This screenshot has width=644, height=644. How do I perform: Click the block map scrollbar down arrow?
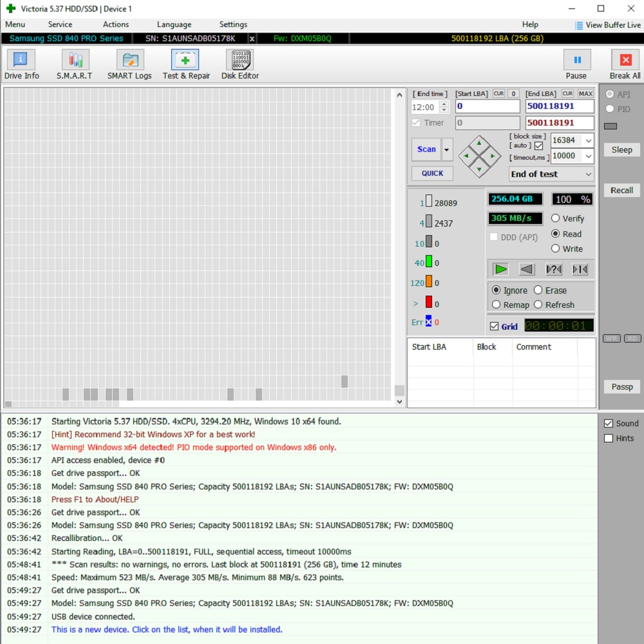pos(400,402)
